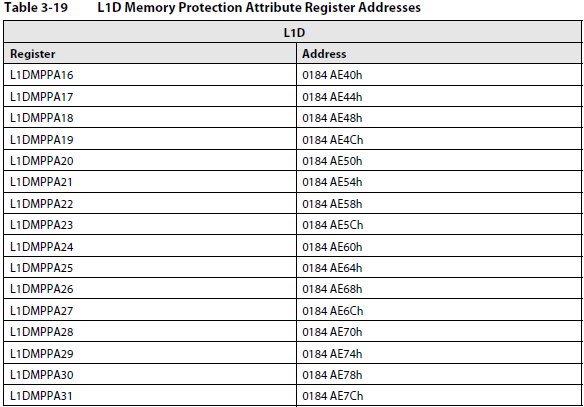
Task: Click address 0184 AE58h
Action: coord(332,203)
